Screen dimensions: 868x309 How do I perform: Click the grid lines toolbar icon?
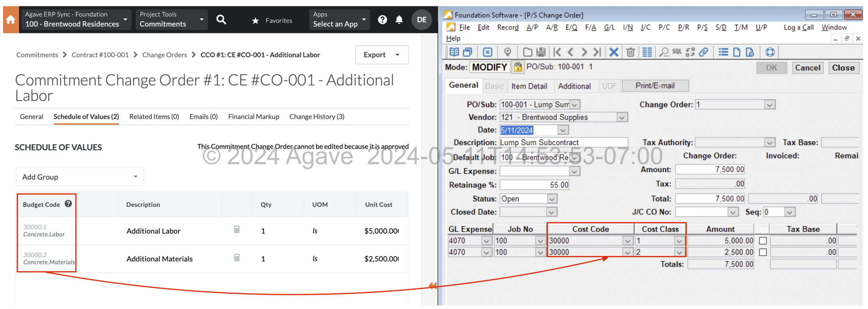click(x=647, y=52)
